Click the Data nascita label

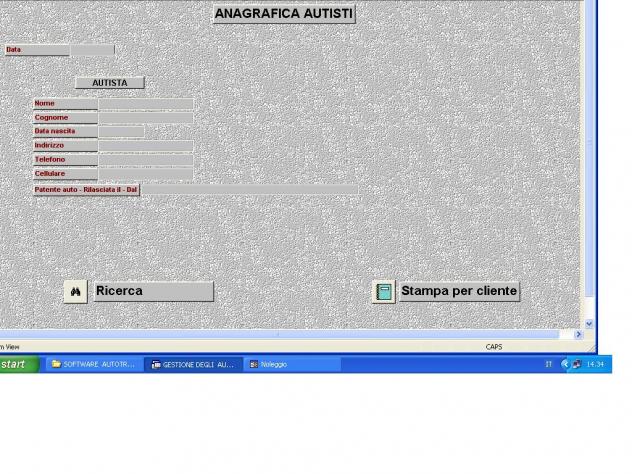(65, 132)
